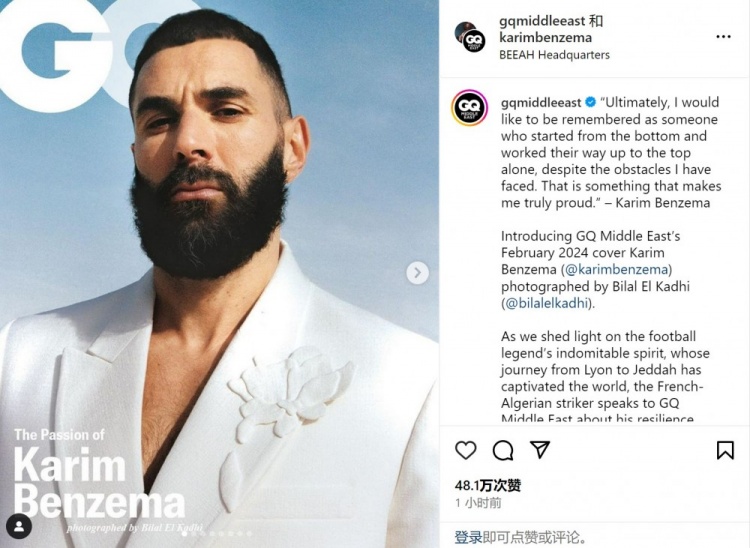This screenshot has height=548, width=750.
Task: Click gqmiddleeast username in caption
Action: [541, 102]
